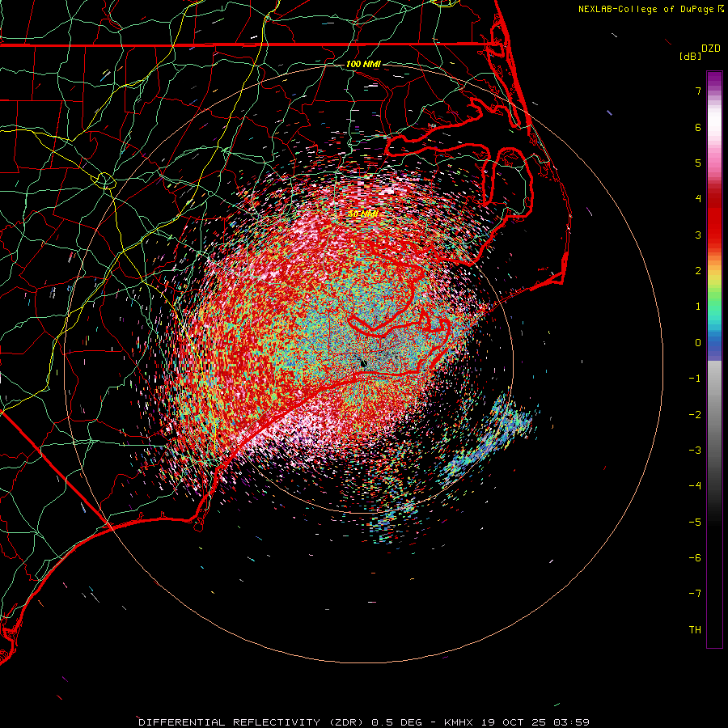Click the KMHX station identifier

click(459, 722)
